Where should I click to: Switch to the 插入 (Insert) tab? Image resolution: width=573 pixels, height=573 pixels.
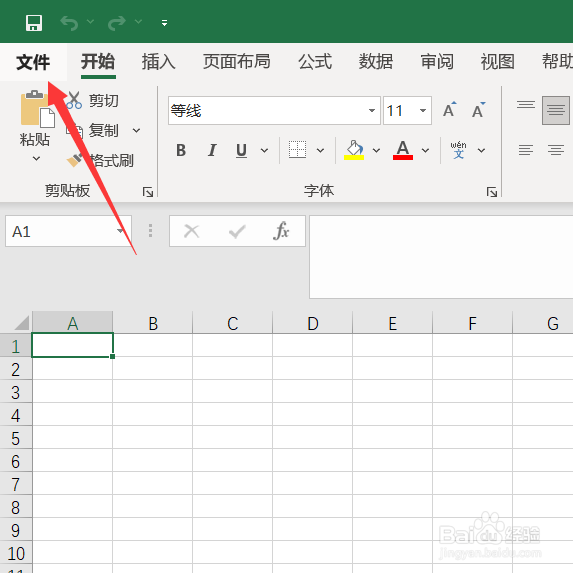click(x=158, y=61)
